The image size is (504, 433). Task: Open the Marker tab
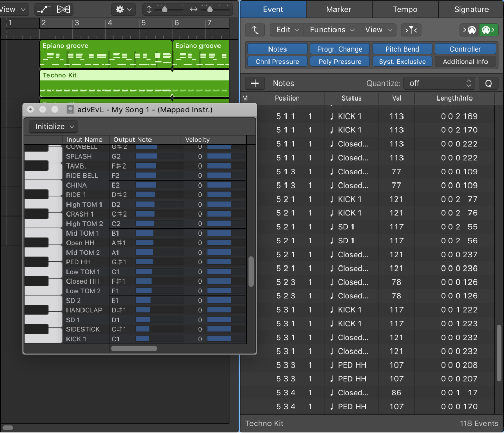coord(339,9)
